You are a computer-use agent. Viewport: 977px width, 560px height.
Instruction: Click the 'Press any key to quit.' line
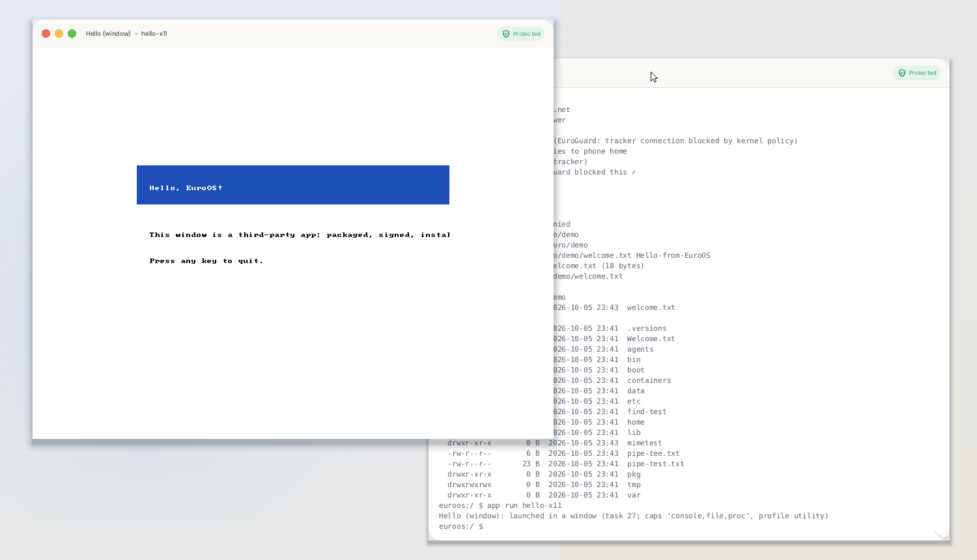coord(206,261)
